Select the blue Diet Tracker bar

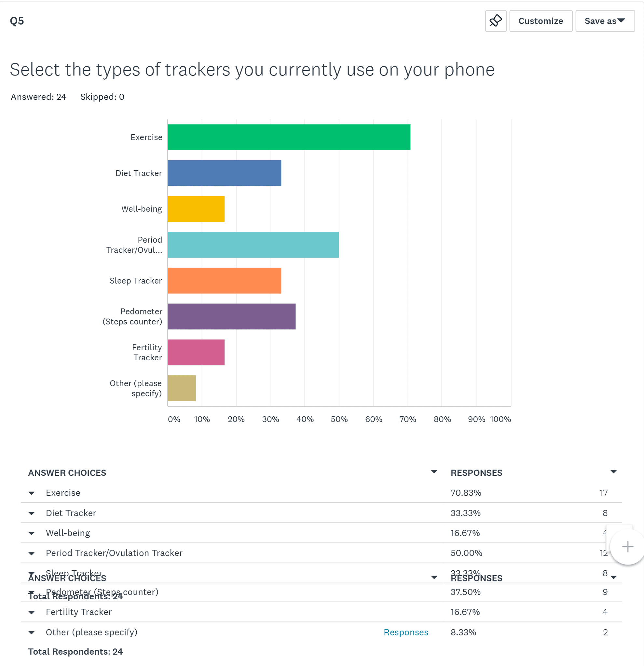point(225,173)
